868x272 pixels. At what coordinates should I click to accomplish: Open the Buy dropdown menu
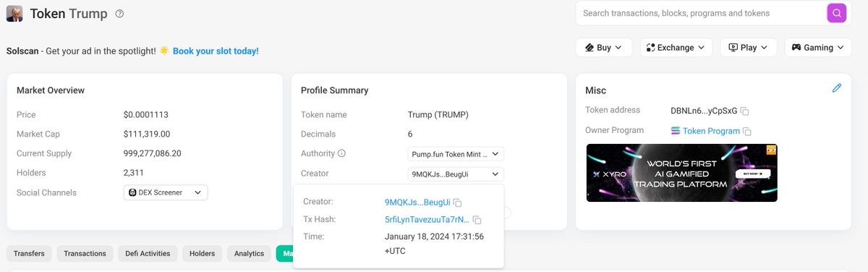[604, 48]
